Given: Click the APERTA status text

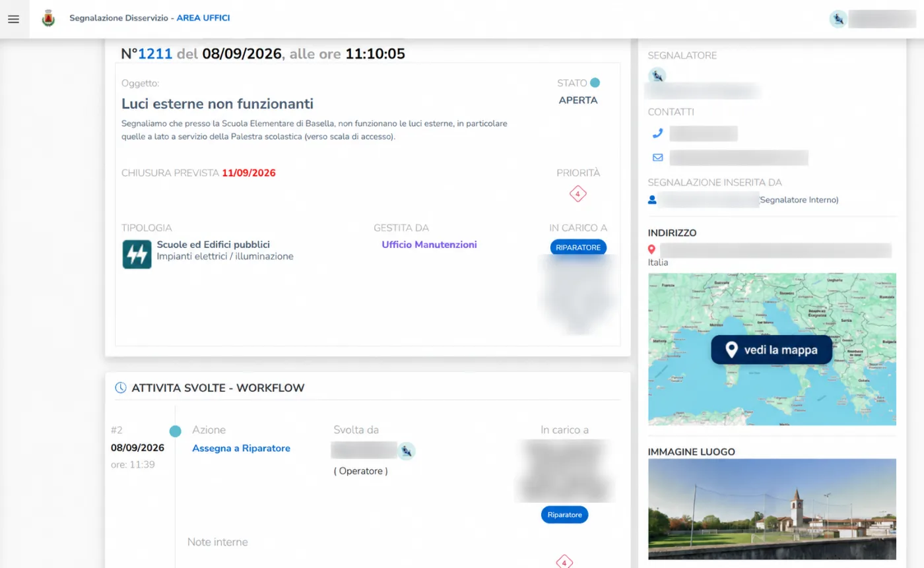Looking at the screenshot, I should (578, 100).
